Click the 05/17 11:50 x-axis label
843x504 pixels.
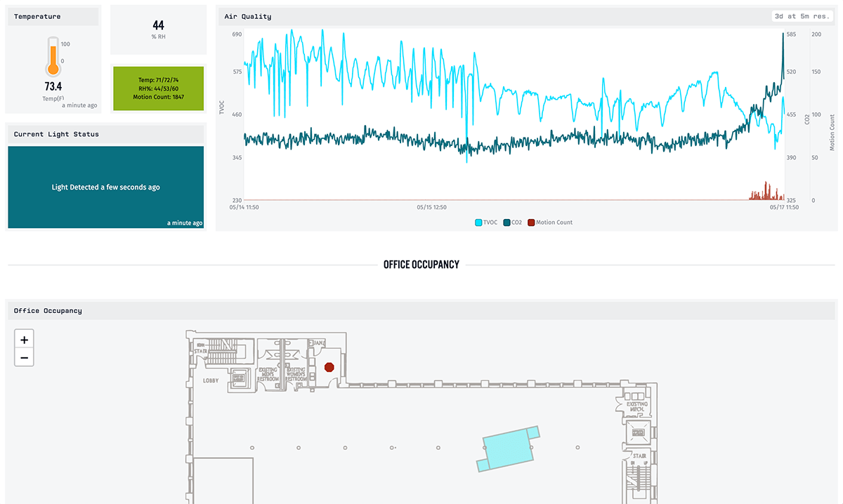pos(784,208)
